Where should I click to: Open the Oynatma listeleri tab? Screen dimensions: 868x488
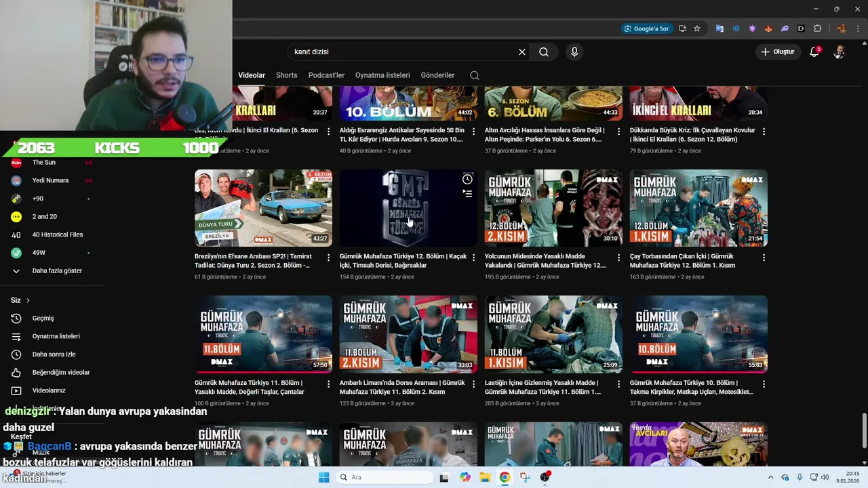[382, 75]
